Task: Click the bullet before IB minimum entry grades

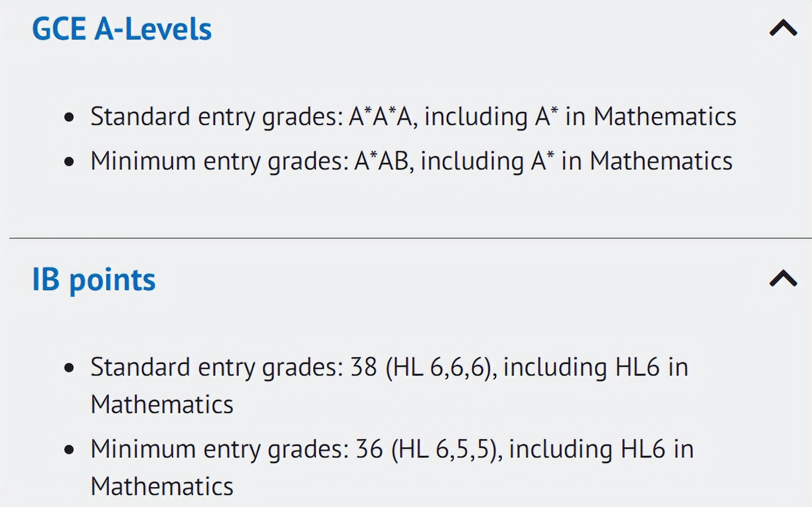Action: tap(70, 450)
